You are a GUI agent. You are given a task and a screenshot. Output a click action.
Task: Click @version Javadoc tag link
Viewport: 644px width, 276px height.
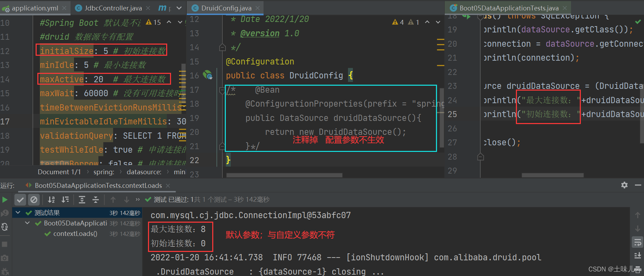click(x=260, y=33)
